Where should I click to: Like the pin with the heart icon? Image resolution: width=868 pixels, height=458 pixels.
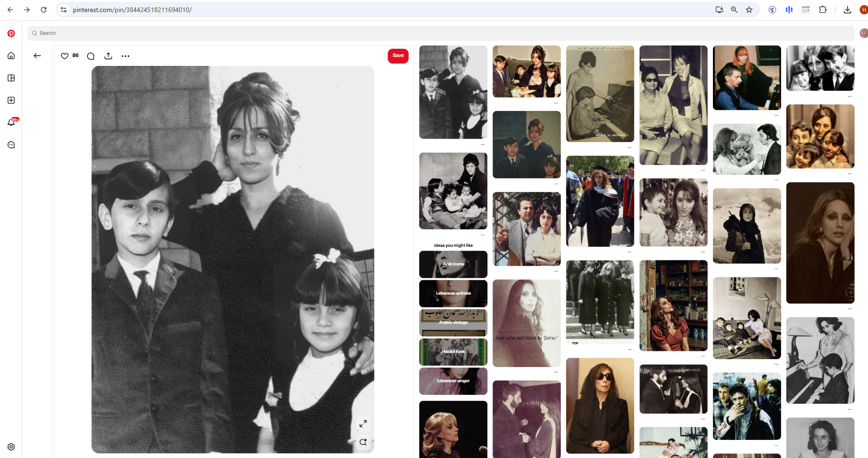click(65, 56)
